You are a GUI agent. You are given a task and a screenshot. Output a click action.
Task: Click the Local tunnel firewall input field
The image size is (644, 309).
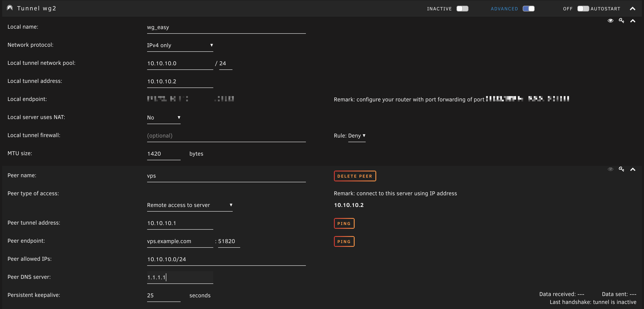coord(226,136)
